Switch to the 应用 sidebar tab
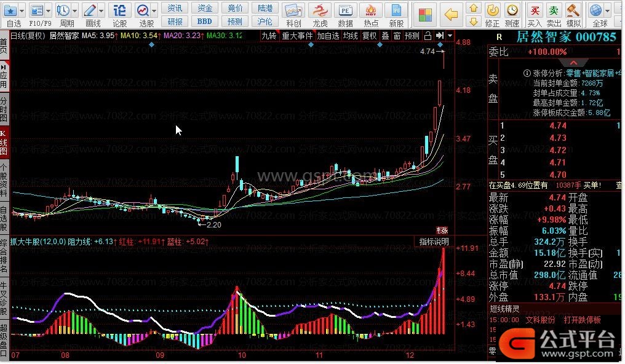625x364 pixels. (4, 76)
